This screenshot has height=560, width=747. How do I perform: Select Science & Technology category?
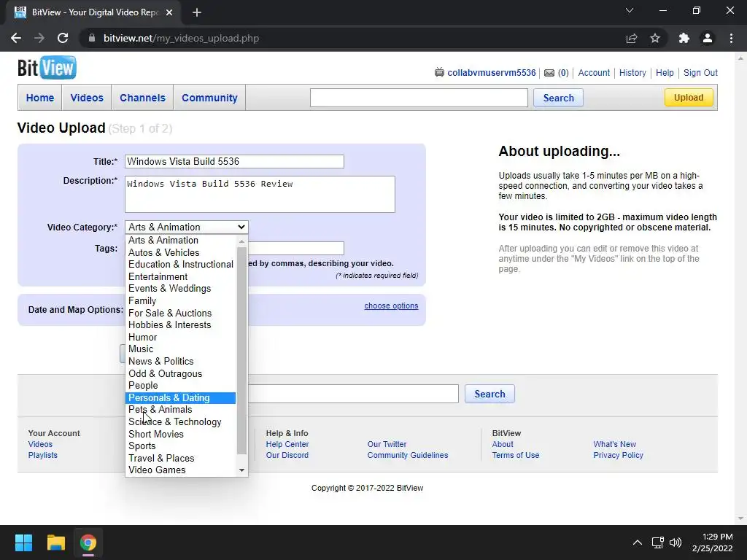[x=181, y=422]
